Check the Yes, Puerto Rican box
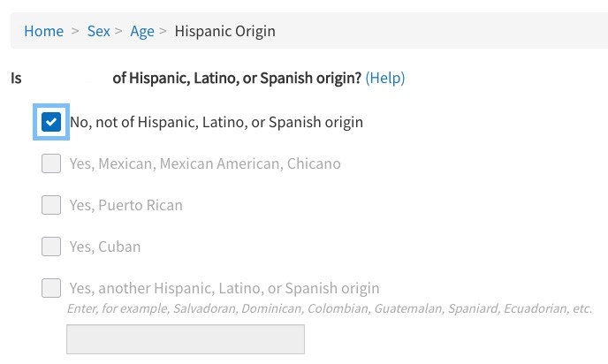This screenshot has height=364, width=608. point(51,205)
